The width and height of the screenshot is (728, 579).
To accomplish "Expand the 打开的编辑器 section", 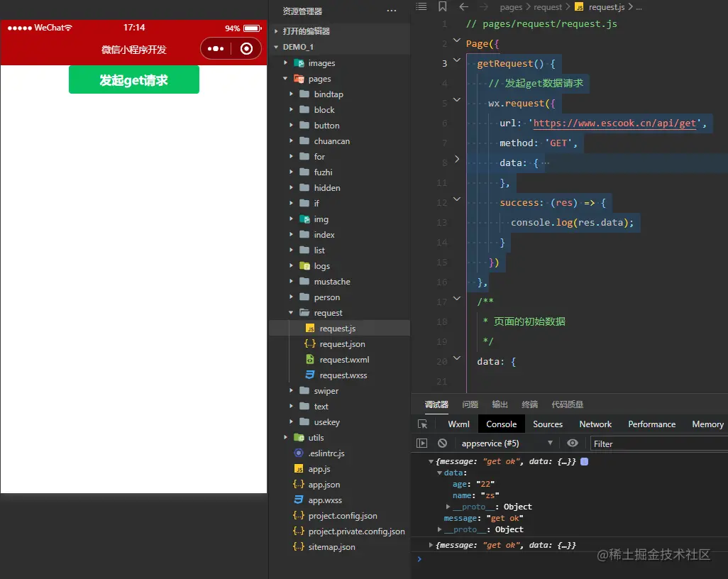I will pos(276,31).
